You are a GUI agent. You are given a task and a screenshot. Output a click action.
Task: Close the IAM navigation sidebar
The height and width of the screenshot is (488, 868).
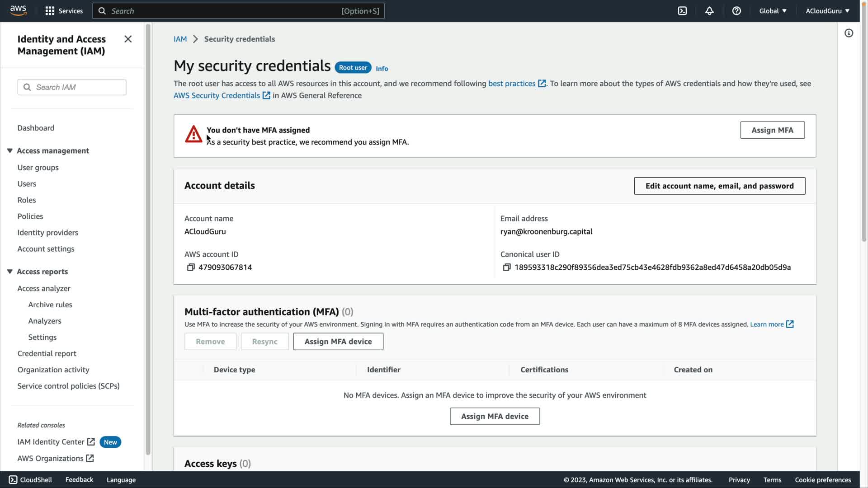128,39
